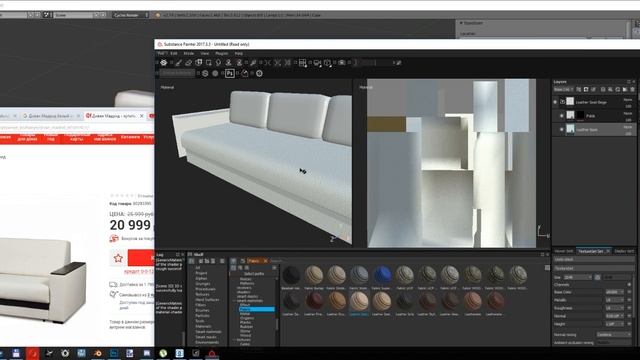Click the grid view icon at shelf right edge
This screenshot has height=360, width=640.
(547, 268)
